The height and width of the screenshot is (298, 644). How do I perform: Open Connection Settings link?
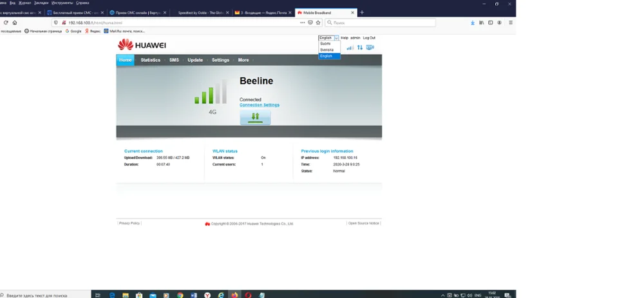click(x=260, y=105)
